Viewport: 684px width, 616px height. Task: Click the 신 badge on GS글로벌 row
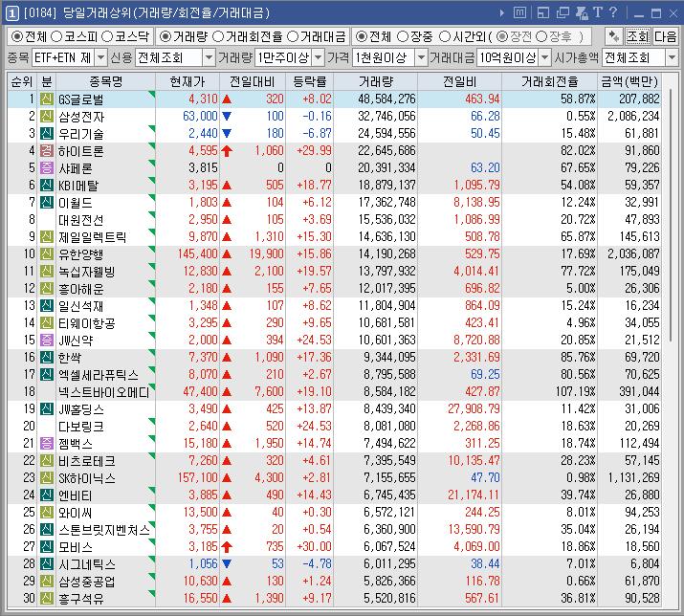47,99
